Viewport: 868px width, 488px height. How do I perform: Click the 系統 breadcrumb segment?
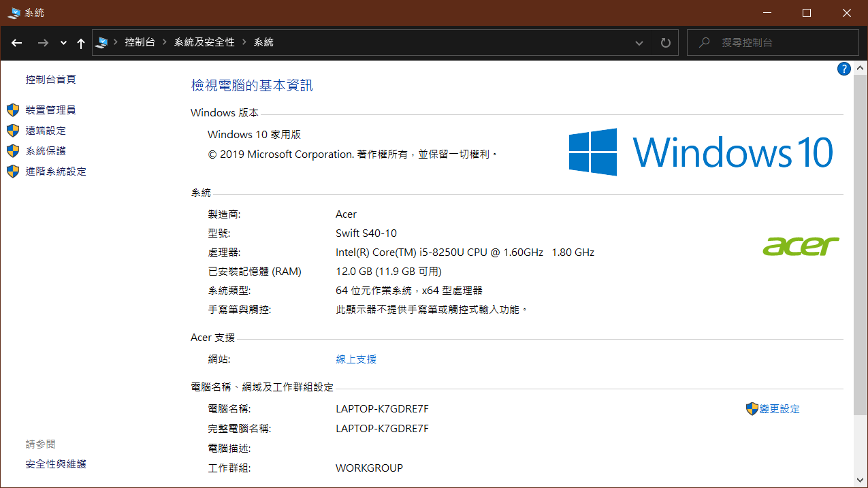263,42
